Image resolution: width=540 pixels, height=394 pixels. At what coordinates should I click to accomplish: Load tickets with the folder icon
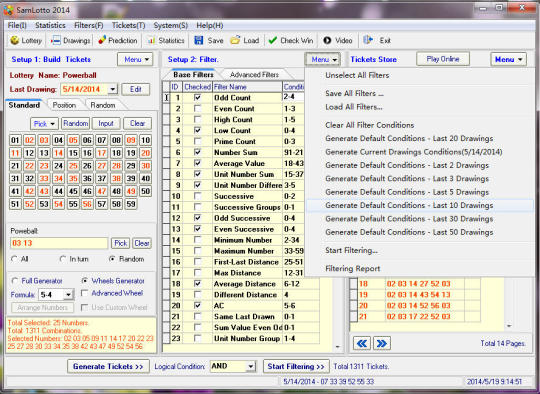(235, 40)
